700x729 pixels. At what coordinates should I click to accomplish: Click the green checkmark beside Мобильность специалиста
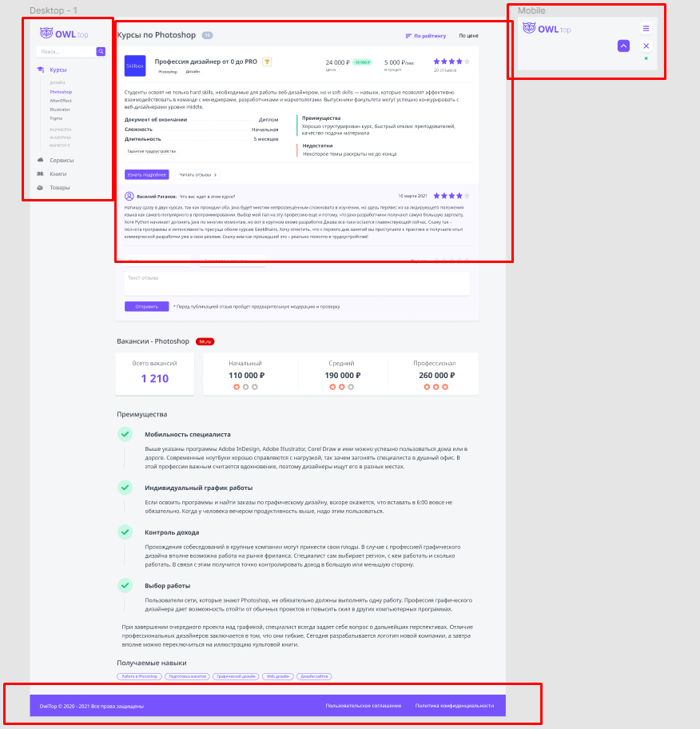click(x=125, y=434)
